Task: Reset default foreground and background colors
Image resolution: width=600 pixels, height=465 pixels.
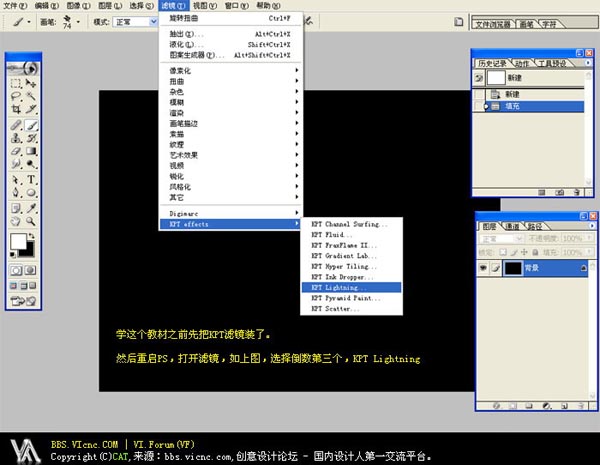Action: coord(13,255)
